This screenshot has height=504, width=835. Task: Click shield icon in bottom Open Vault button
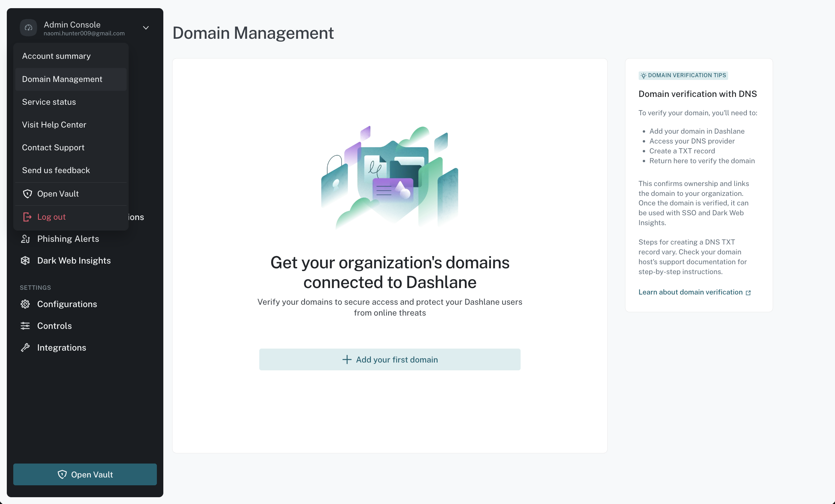pos(62,475)
